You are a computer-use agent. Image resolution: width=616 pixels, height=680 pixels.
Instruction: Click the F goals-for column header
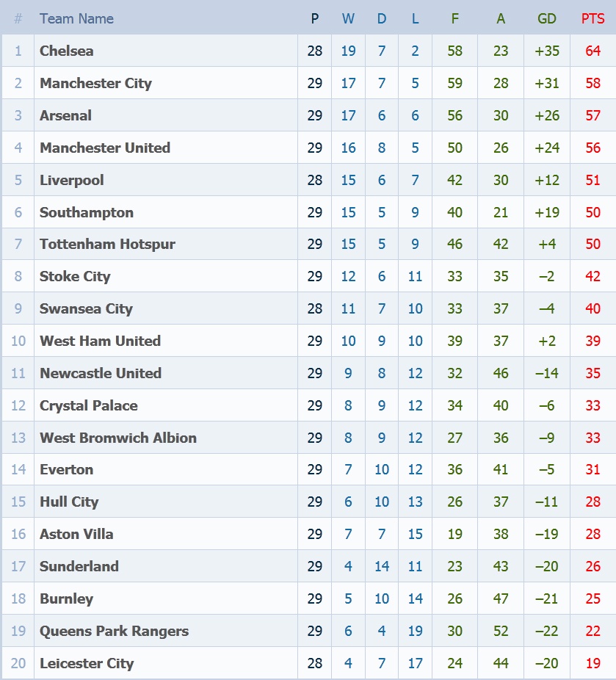455,18
